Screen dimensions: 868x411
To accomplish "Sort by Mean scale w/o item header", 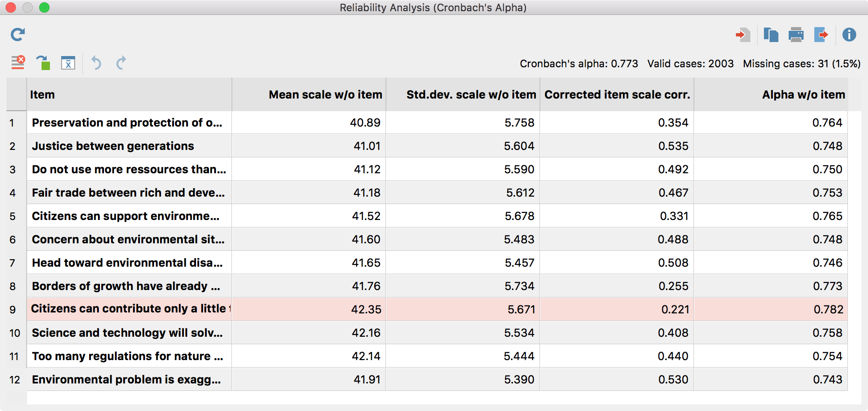I will pyautogui.click(x=309, y=94).
